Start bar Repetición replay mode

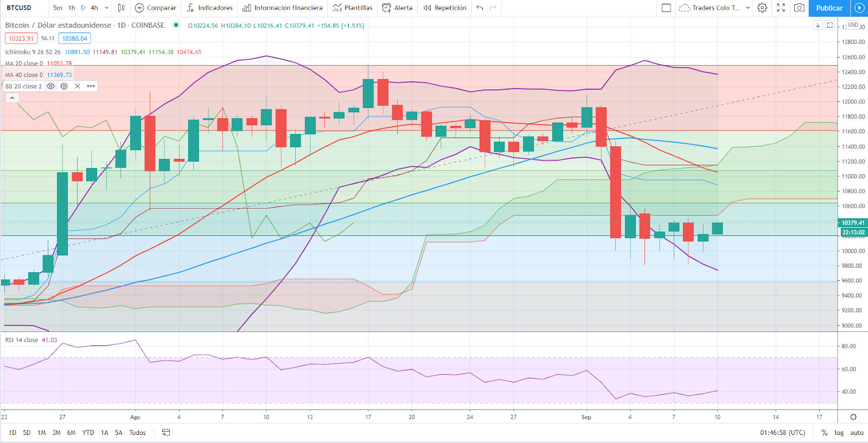[445, 8]
